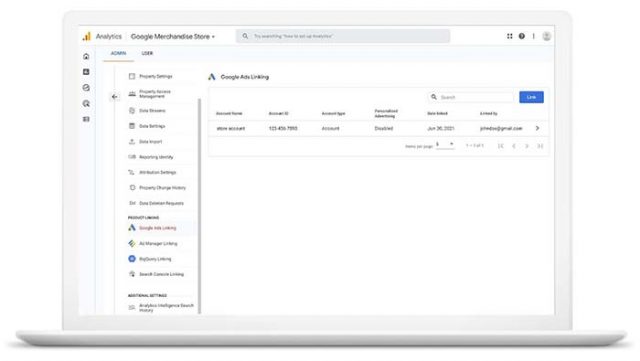640x361 pixels.
Task: Click the Personalized Advertising column header
Action: [x=386, y=114]
